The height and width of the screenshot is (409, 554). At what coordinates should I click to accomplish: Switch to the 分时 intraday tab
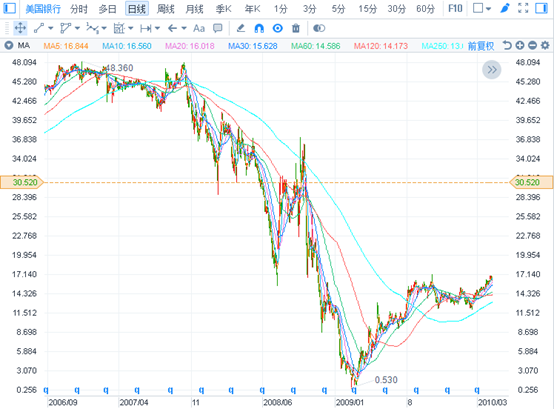tap(78, 9)
